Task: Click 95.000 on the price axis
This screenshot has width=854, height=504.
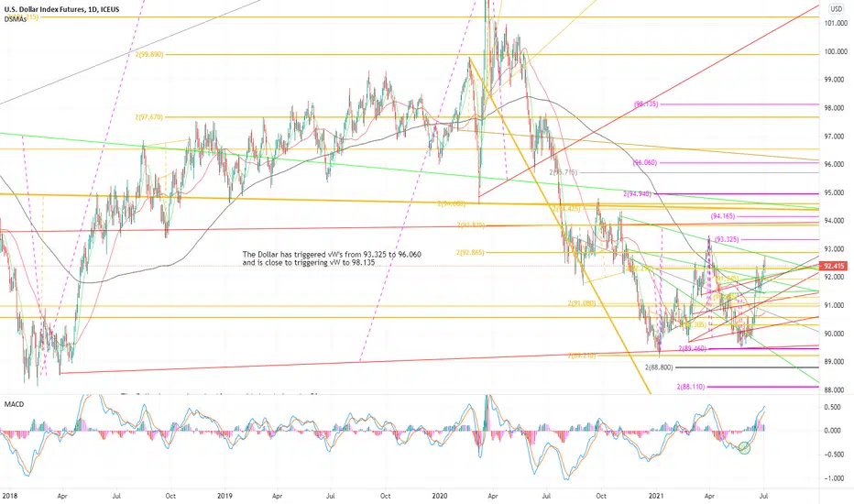Action: (835, 192)
